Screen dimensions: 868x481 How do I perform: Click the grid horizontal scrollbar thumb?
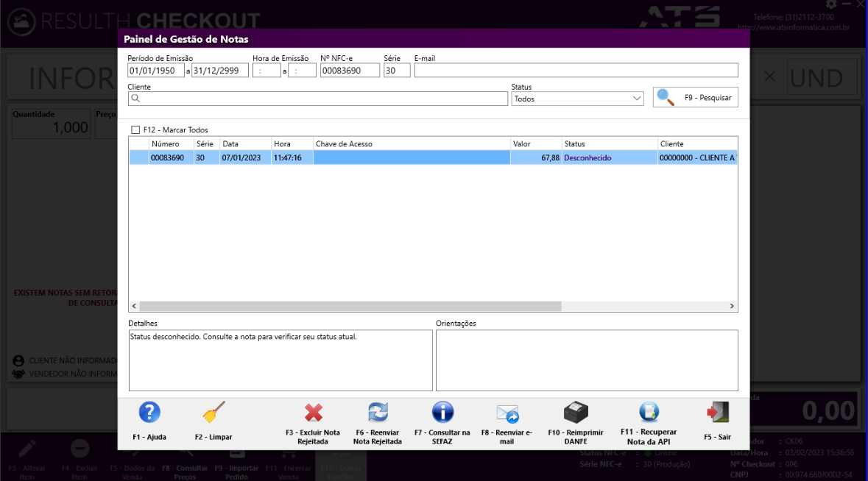[x=350, y=306]
